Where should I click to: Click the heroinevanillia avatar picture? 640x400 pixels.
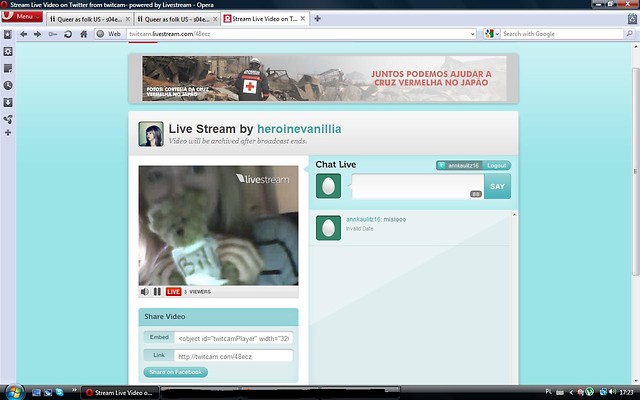(151, 134)
